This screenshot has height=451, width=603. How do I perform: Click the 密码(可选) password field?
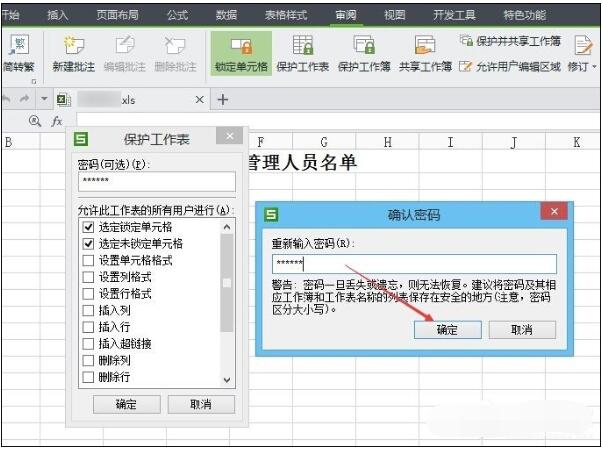[x=157, y=181]
